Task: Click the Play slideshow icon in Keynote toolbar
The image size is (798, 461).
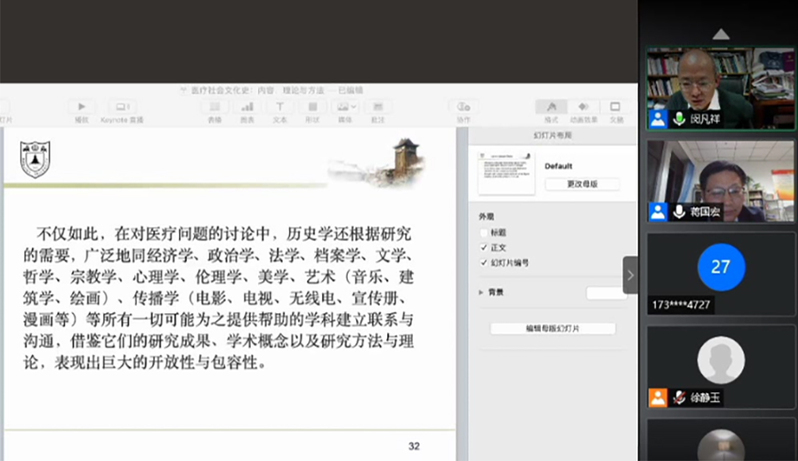Action: coord(81,107)
